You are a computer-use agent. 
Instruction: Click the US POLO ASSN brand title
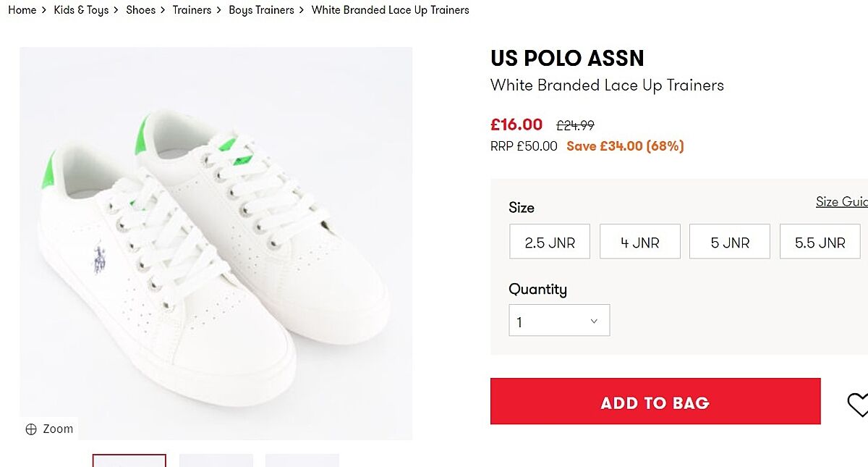(567, 58)
